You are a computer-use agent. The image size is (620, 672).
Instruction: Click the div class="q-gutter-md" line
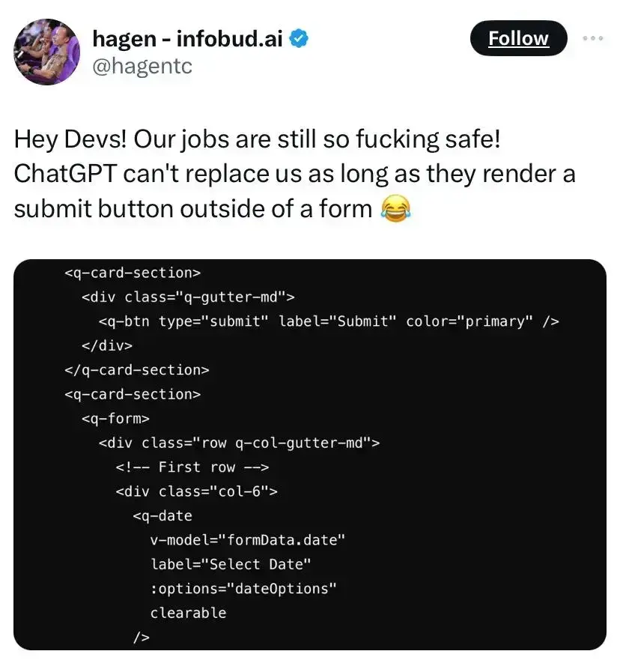[x=188, y=297]
